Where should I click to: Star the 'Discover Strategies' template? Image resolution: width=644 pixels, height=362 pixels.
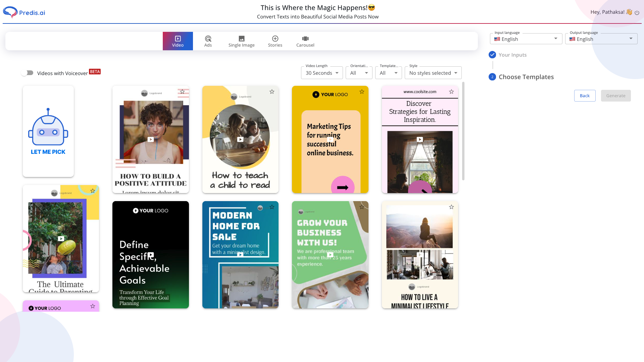pos(451,92)
